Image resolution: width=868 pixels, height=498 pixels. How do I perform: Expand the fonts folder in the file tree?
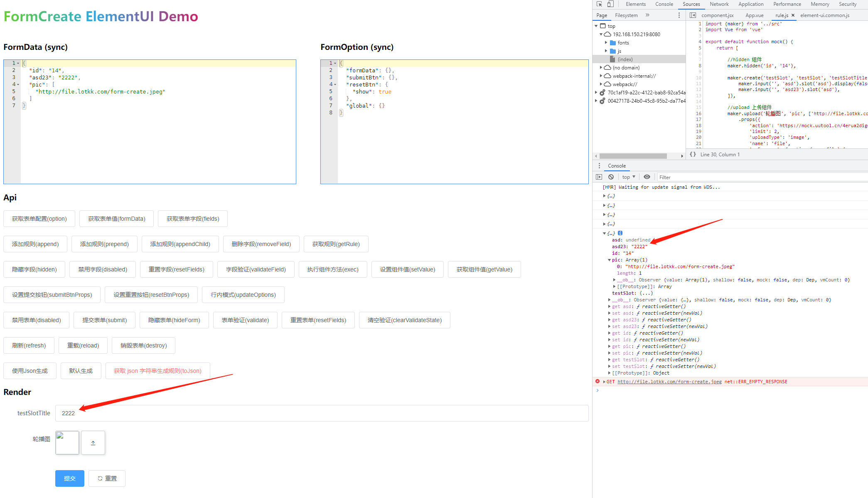[x=606, y=42]
